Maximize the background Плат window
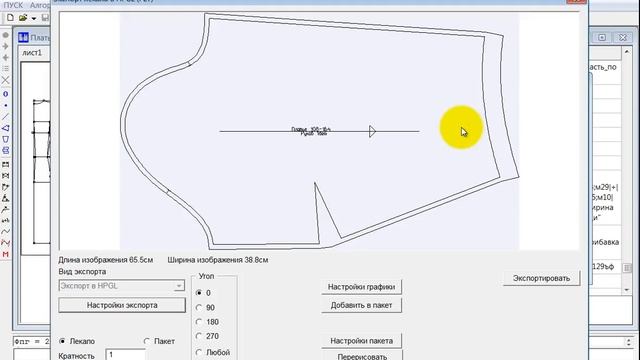 [x=602, y=38]
